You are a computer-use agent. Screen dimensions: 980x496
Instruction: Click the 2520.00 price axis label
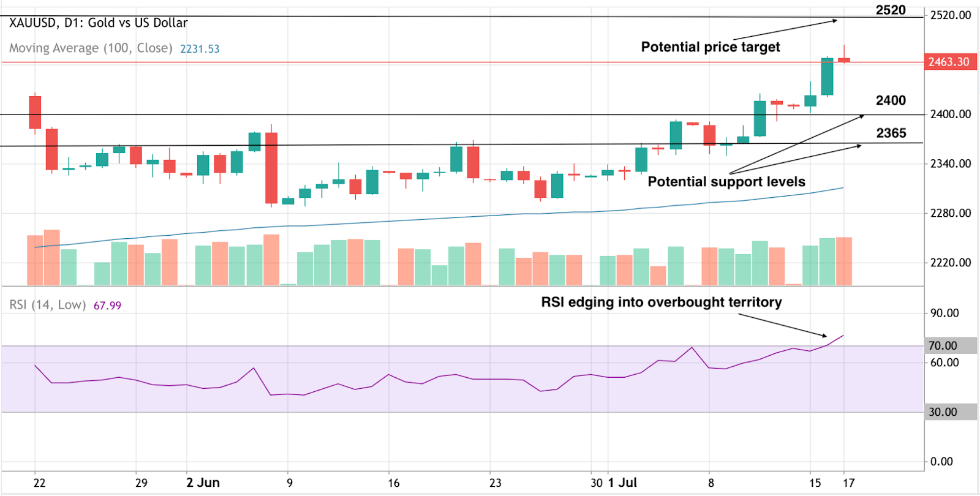tap(951, 15)
